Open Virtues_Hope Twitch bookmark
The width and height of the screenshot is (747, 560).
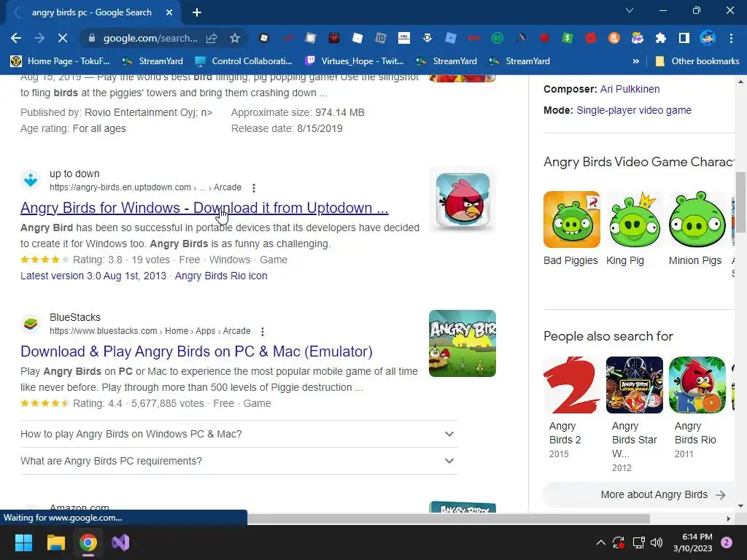pos(355,61)
